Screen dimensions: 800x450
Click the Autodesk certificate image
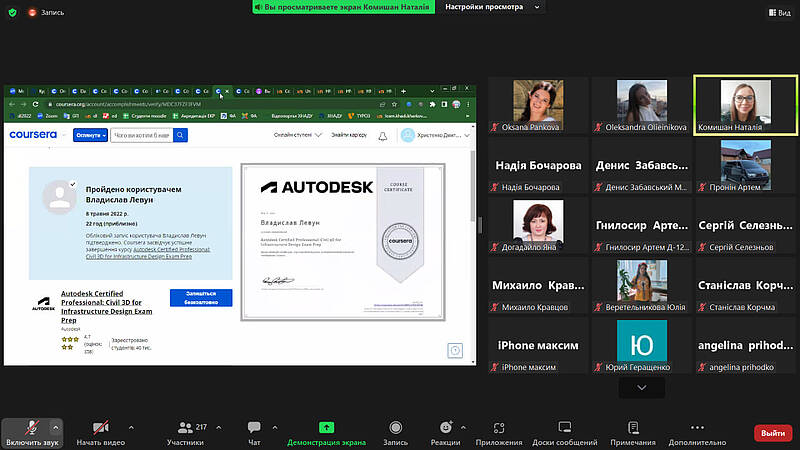343,242
